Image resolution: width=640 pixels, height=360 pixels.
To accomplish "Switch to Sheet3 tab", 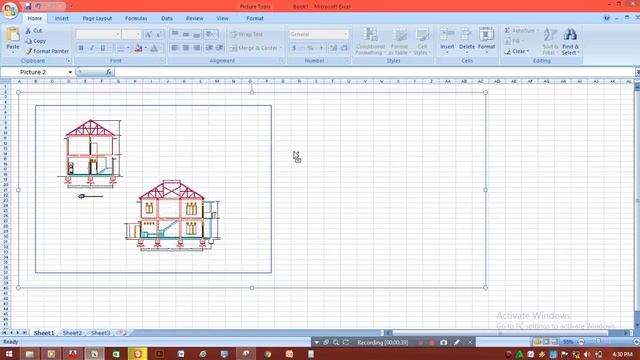I will [100, 333].
